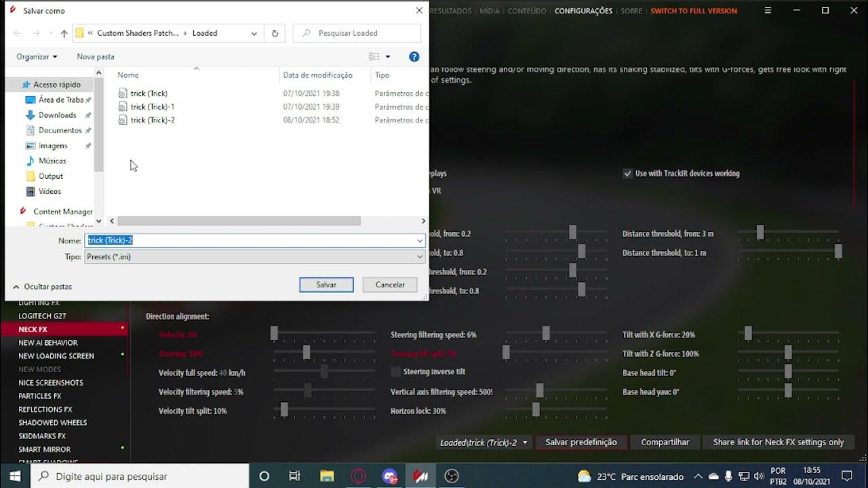Select file trick (Trick)-1
Viewport: 868px width, 488px height.
tap(152, 107)
